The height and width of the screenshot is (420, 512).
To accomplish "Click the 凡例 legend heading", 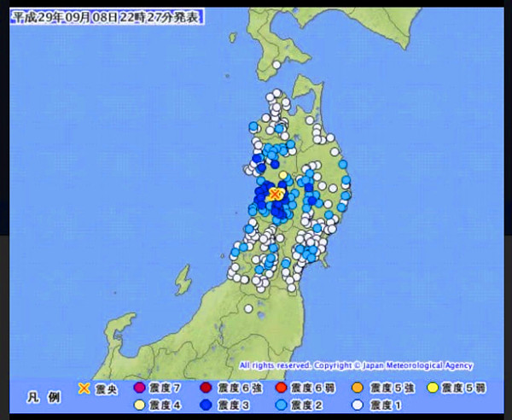I will [44, 398].
